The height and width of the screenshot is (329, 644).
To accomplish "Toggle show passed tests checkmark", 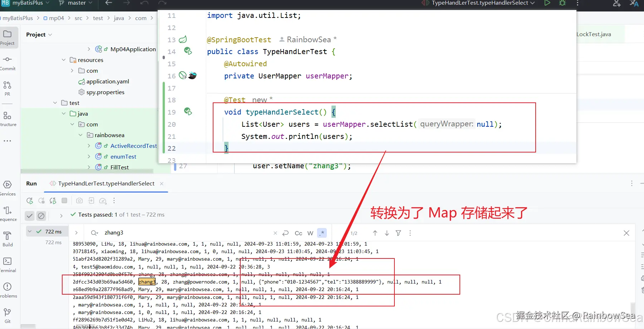I will tap(30, 216).
